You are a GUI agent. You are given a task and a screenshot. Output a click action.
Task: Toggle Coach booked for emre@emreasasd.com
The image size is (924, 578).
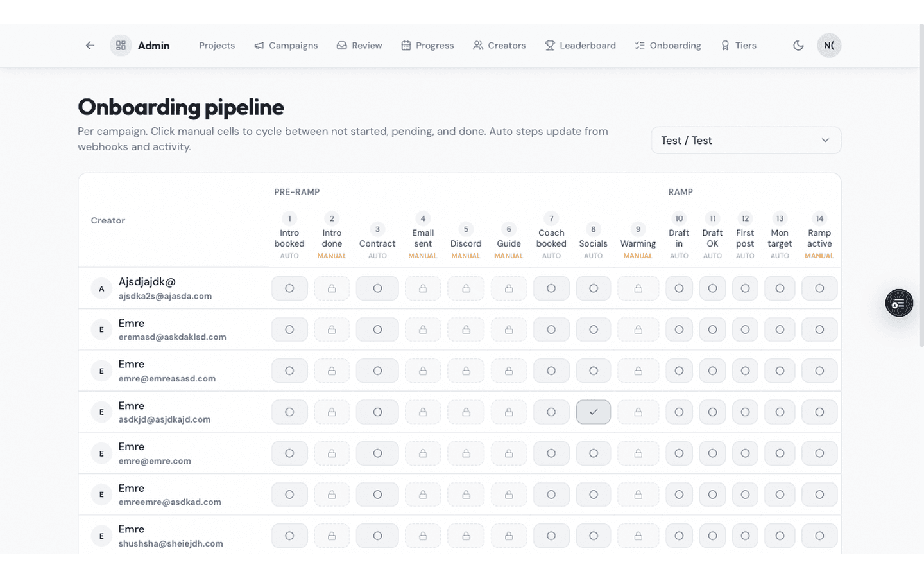click(551, 371)
